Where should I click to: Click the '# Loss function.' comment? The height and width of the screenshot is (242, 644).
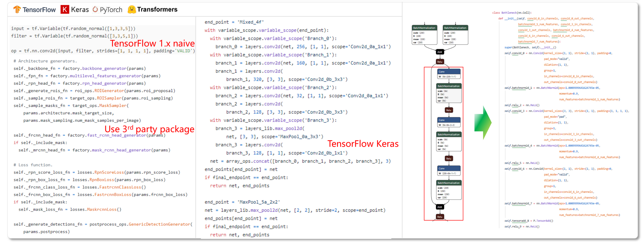33,165
